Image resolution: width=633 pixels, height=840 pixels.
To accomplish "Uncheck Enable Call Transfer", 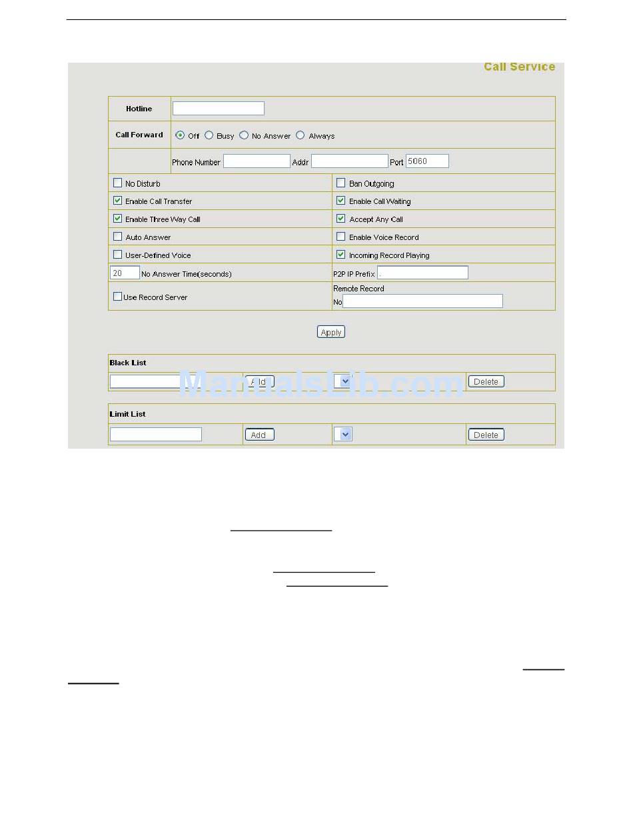I will 118,201.
